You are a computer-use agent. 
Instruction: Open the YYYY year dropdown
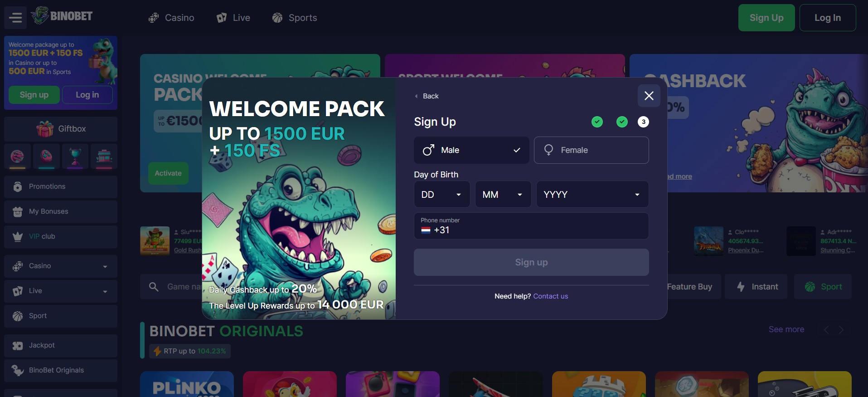[x=592, y=195]
